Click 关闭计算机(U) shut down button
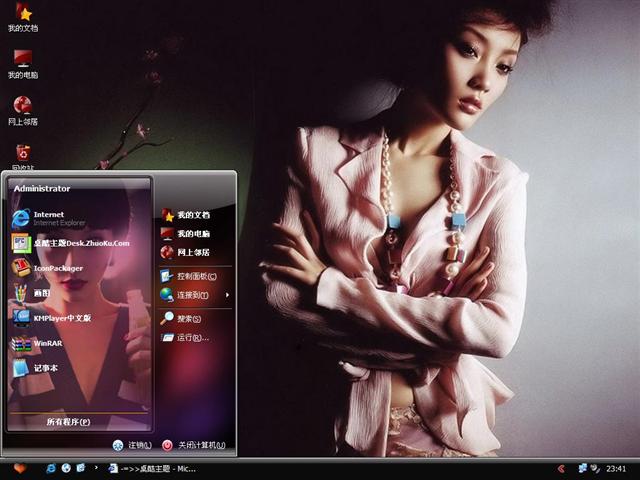The image size is (640, 480). 193,445
